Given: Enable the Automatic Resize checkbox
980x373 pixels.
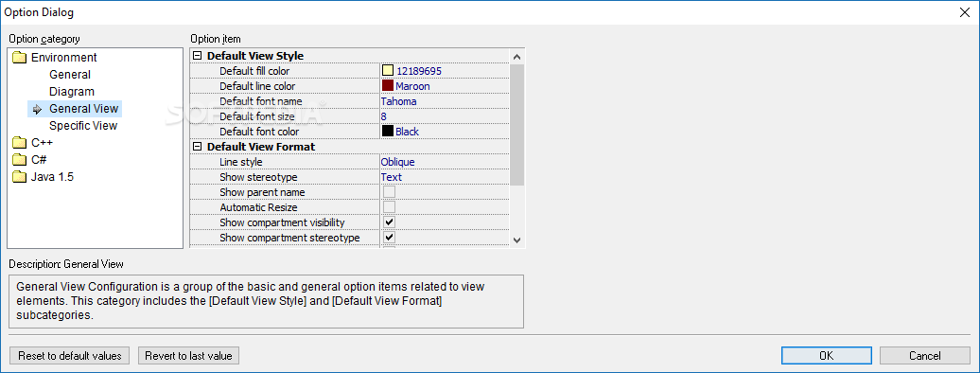Looking at the screenshot, I should click(x=389, y=207).
